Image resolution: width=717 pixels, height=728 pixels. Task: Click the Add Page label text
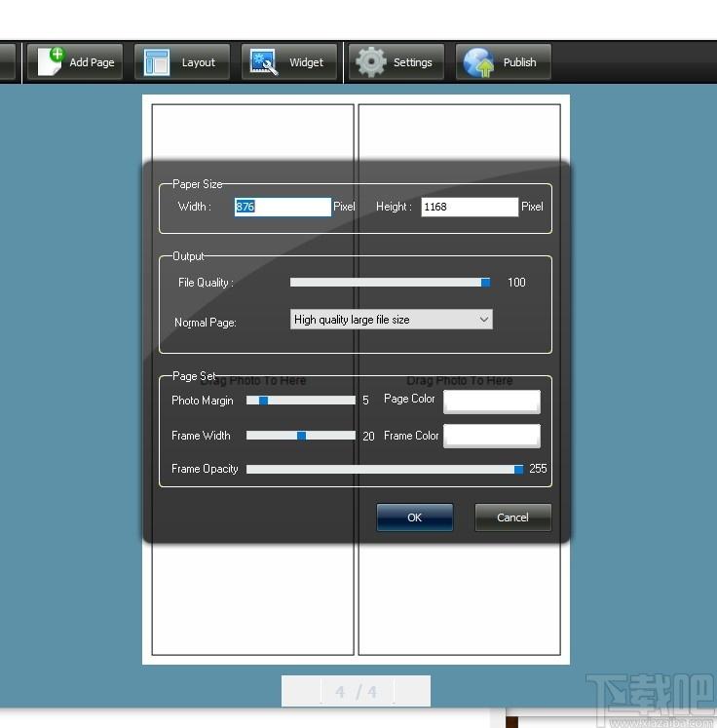[92, 62]
